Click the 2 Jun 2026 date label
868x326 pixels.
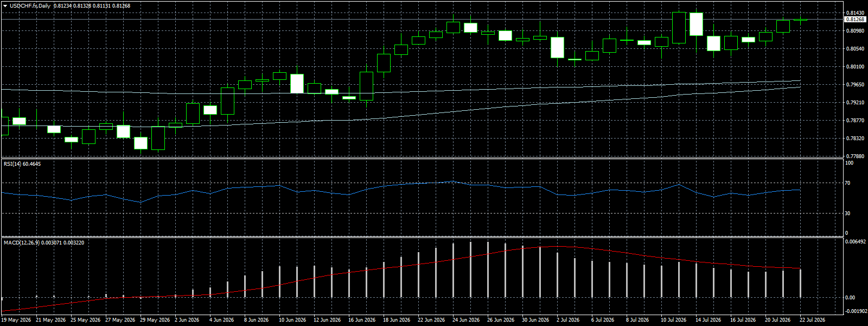187,320
